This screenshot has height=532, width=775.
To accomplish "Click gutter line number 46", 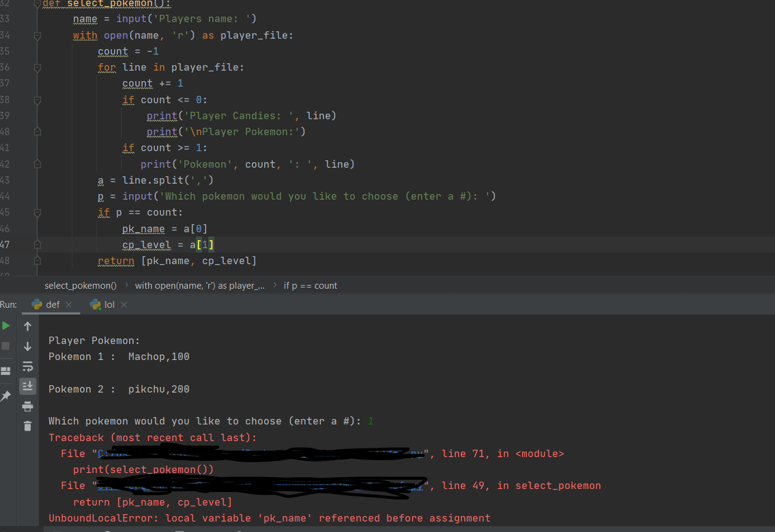I will (x=5, y=229).
